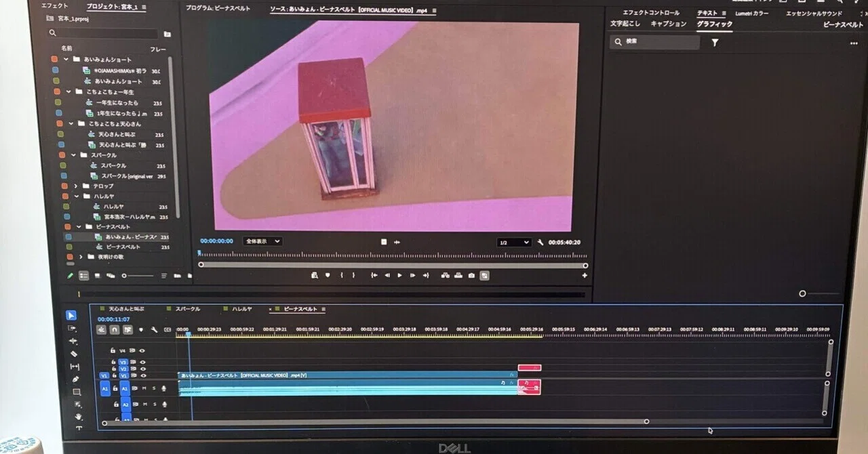Open the Lumetri カラー tab
Screen dimensions: 868x454
(x=752, y=13)
